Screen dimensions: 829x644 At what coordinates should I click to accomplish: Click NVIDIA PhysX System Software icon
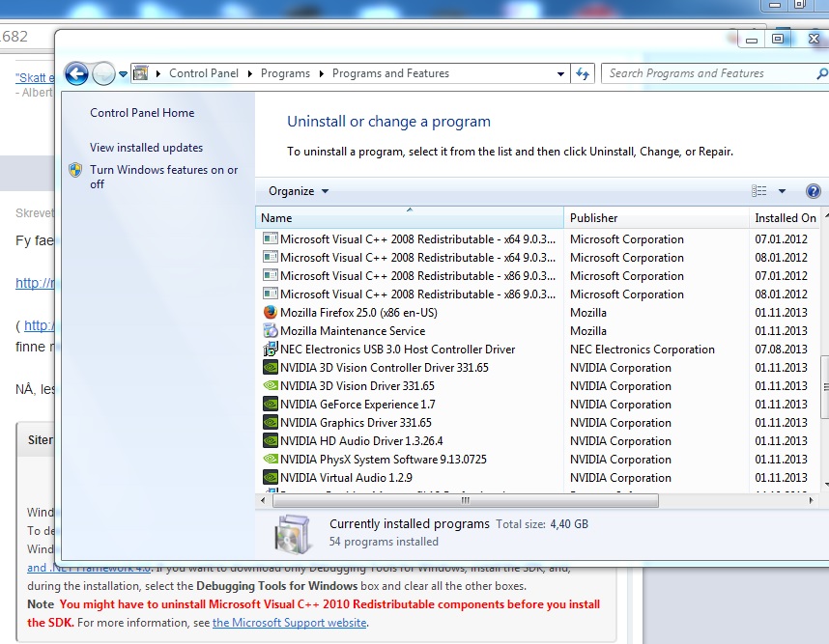[x=271, y=459]
